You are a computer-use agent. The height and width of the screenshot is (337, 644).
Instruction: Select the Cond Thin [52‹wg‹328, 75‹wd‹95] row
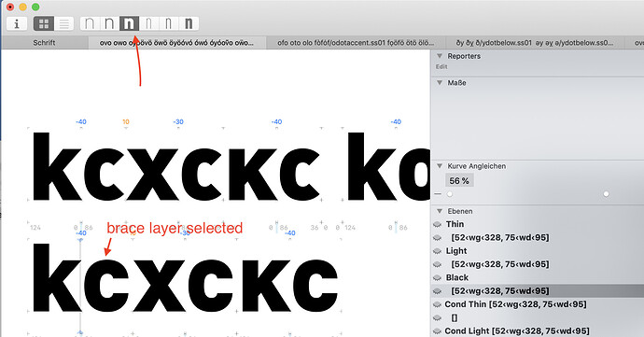(538, 304)
